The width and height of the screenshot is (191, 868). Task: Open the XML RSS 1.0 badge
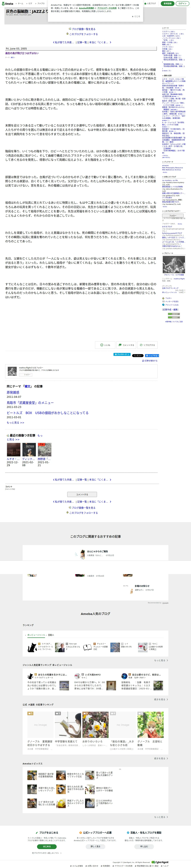pos(174,314)
